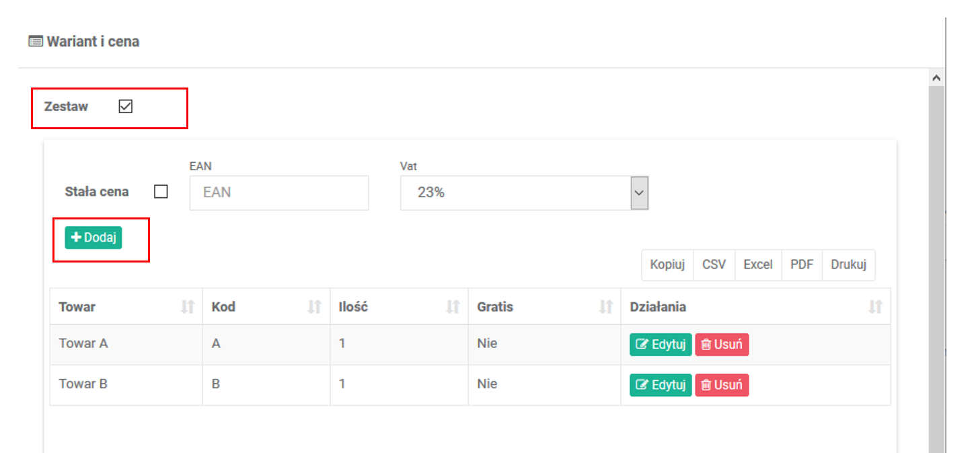
Task: Click the Dodaj add button
Action: point(93,238)
